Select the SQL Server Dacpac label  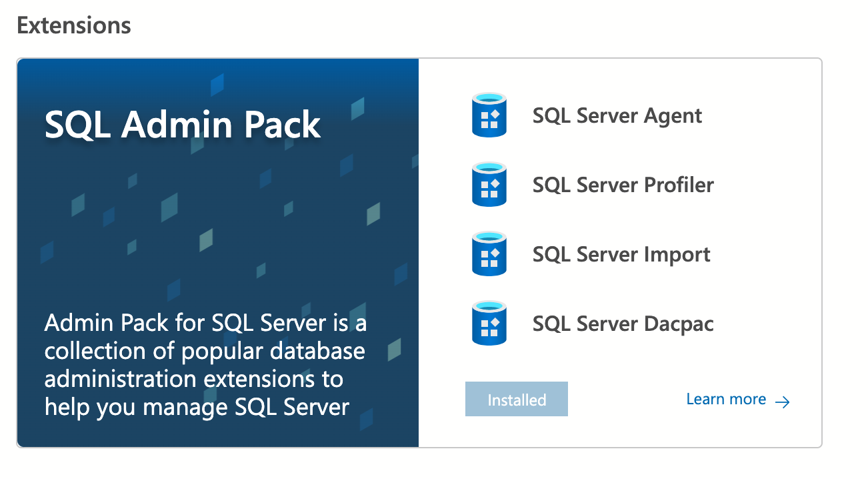coord(623,324)
